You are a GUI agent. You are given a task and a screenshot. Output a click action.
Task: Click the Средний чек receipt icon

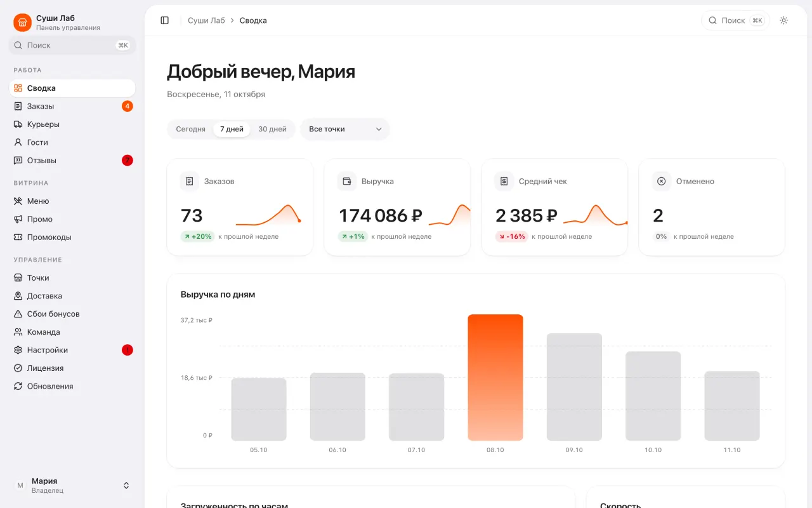(x=504, y=182)
